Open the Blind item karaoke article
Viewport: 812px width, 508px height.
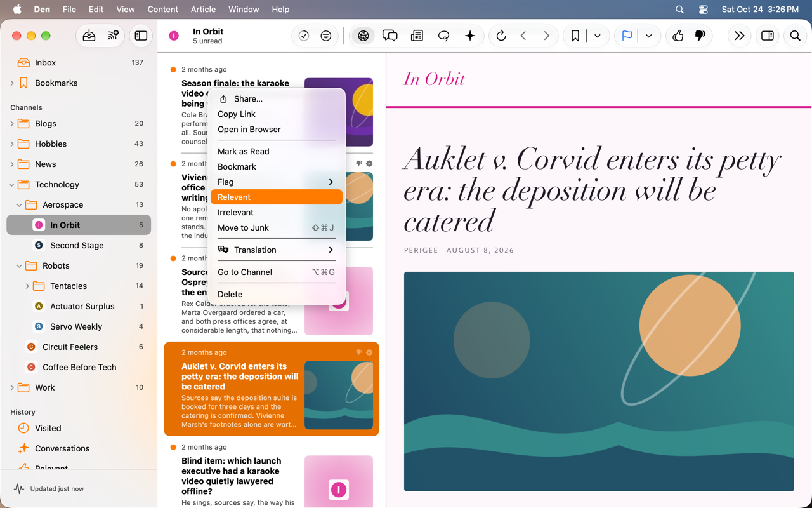272,474
